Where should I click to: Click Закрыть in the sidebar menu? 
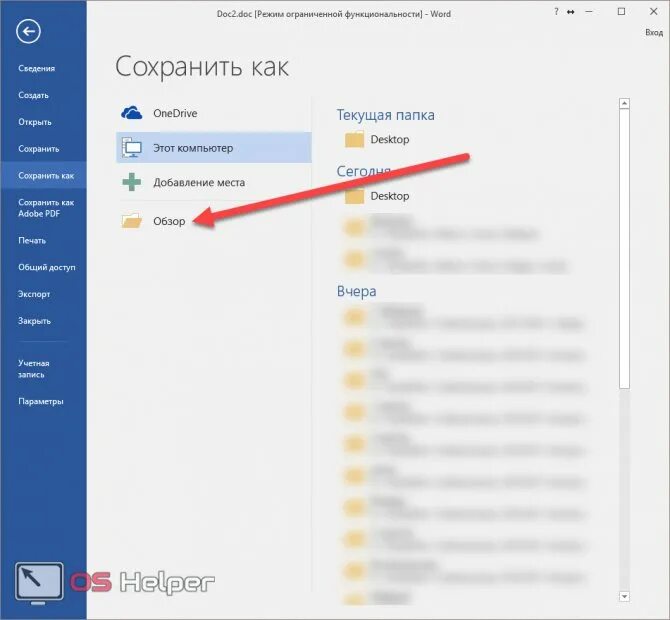coord(34,321)
